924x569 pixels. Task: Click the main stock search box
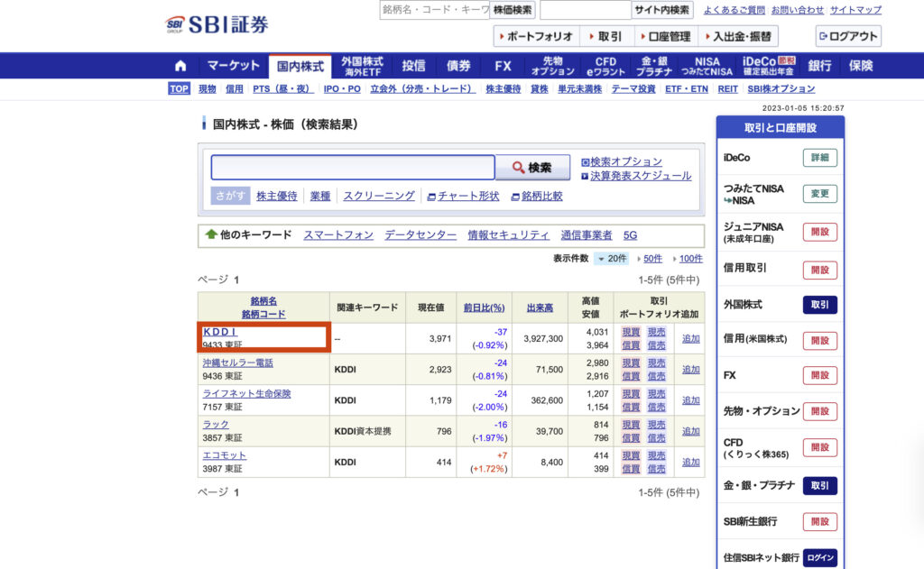(x=353, y=168)
